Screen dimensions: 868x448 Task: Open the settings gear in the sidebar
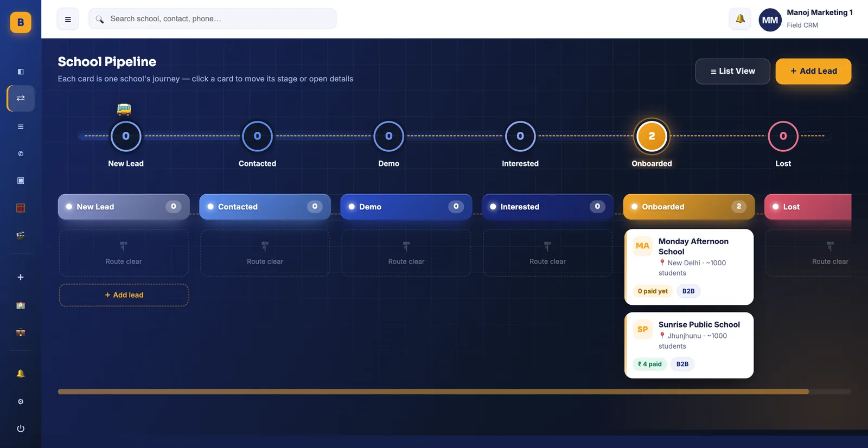point(21,402)
